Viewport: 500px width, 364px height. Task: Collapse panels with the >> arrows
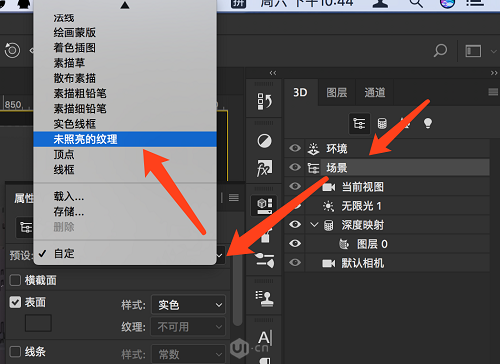pyautogui.click(x=494, y=73)
